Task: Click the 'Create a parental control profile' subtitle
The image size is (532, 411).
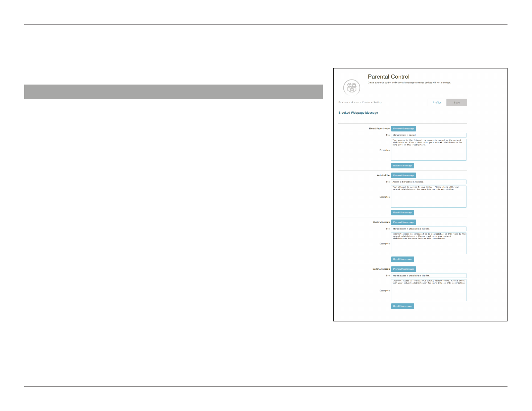Action: (409, 83)
